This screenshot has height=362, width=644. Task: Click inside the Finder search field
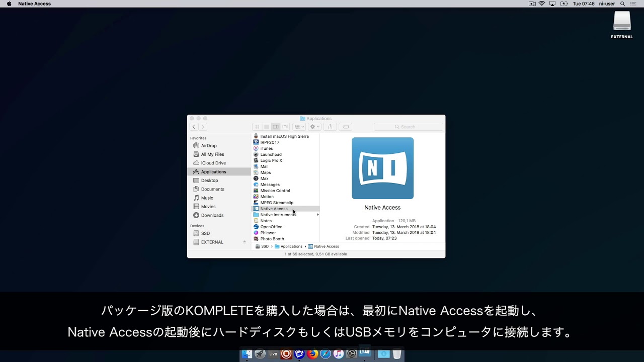click(x=408, y=127)
